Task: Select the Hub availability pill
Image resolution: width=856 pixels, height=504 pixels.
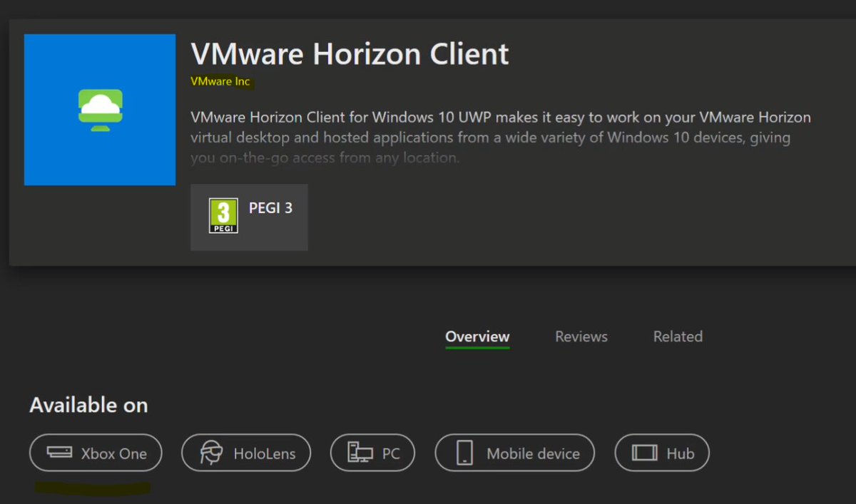Action: click(662, 453)
